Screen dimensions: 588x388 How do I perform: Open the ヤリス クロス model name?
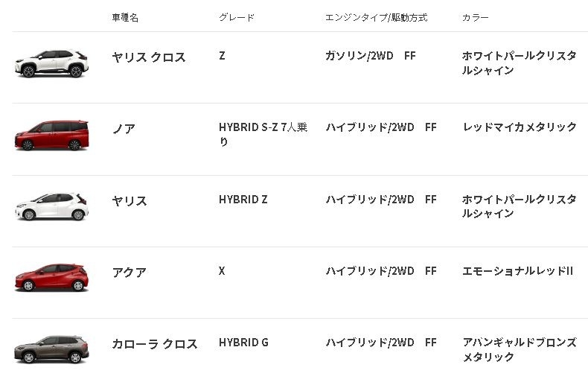(x=149, y=57)
